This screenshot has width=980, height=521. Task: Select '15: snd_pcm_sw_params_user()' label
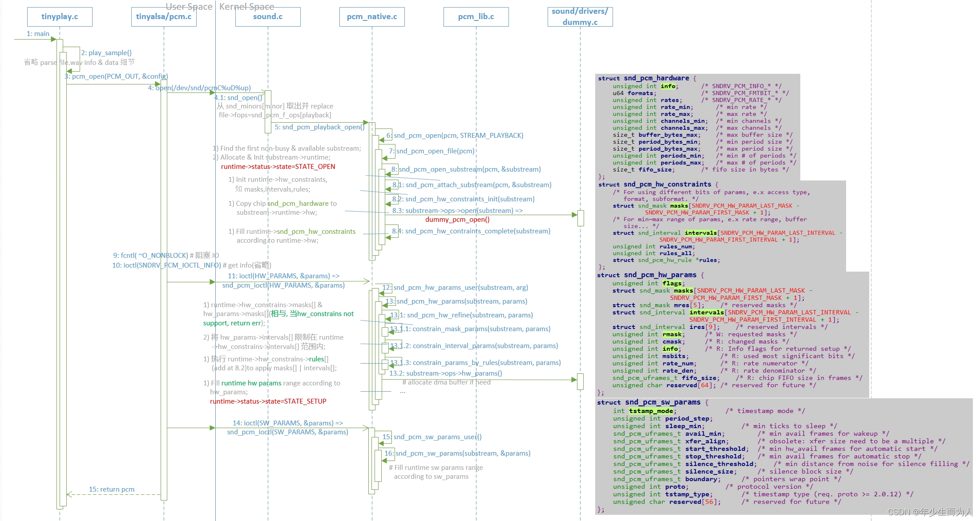432,437
